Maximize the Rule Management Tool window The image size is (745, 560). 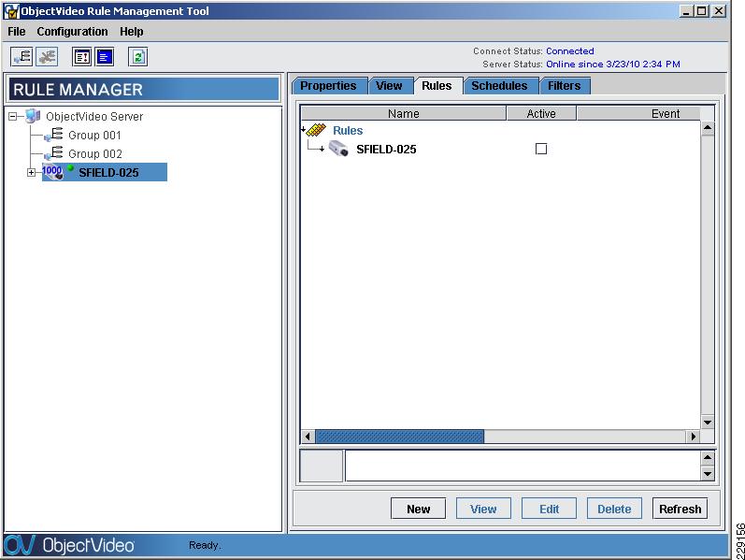[x=702, y=11]
